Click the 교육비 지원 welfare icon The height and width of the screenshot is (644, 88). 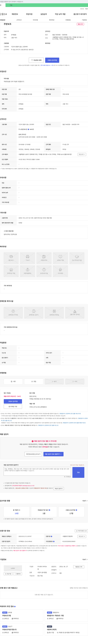tap(60, 258)
